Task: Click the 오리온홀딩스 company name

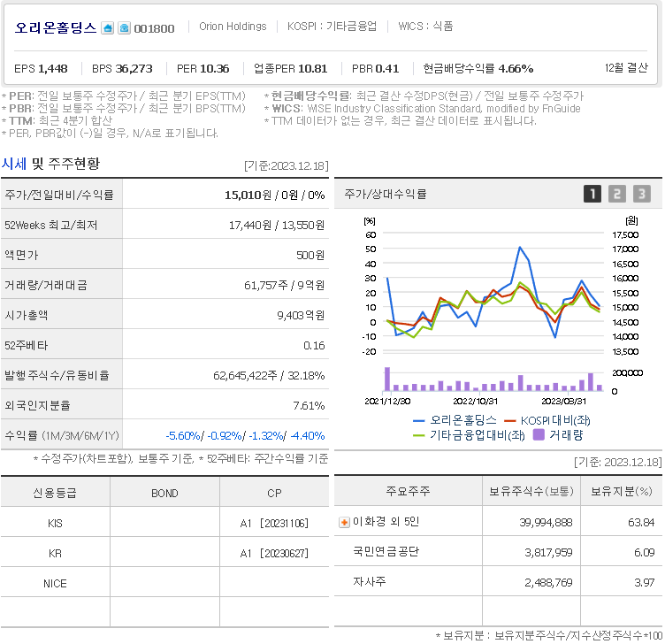Action: coord(56,28)
